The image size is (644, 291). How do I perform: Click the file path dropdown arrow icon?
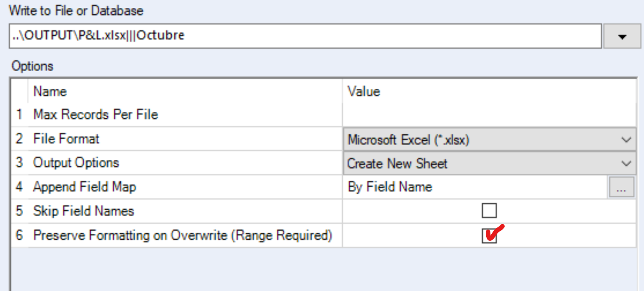pos(622,35)
